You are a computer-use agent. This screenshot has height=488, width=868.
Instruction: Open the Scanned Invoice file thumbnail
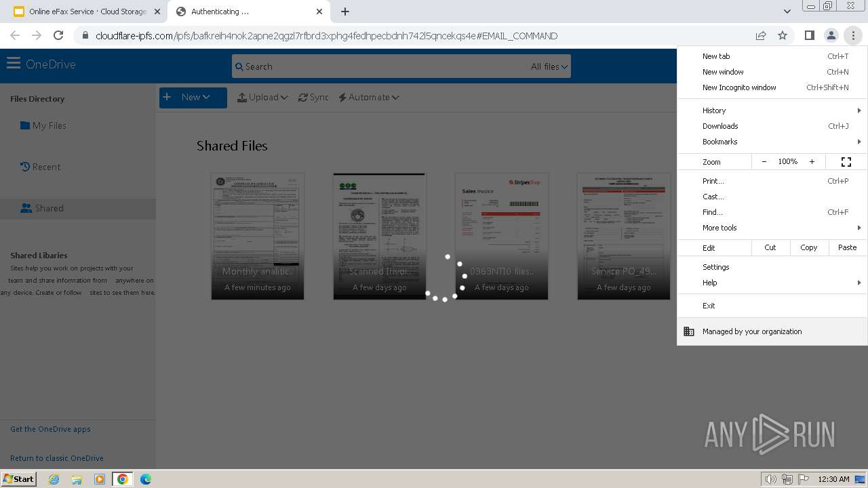(380, 236)
